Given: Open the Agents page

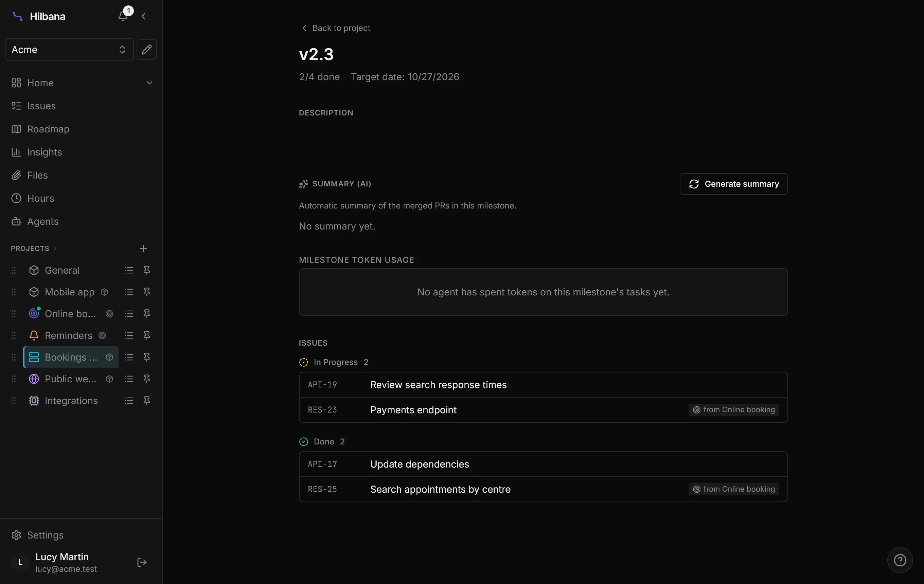Looking at the screenshot, I should click(43, 221).
